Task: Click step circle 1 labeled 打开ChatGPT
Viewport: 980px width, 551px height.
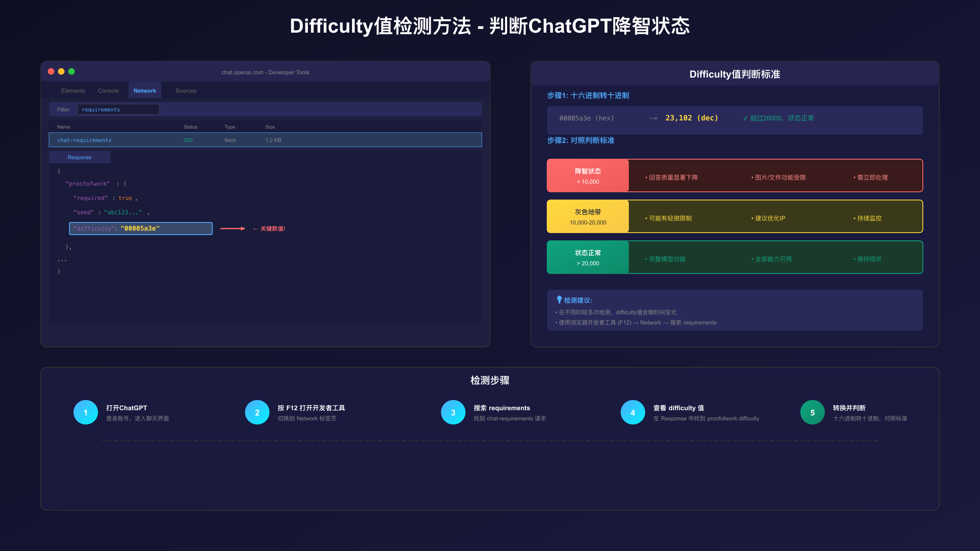Action: pos(85,412)
